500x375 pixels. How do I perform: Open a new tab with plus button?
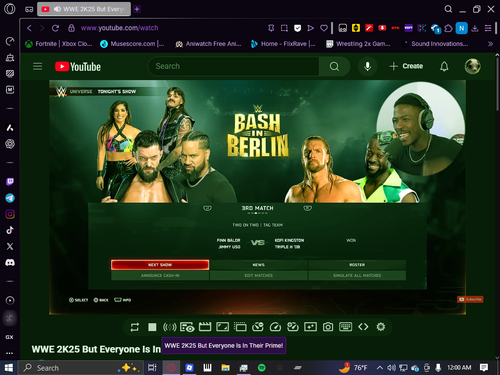coord(137,9)
